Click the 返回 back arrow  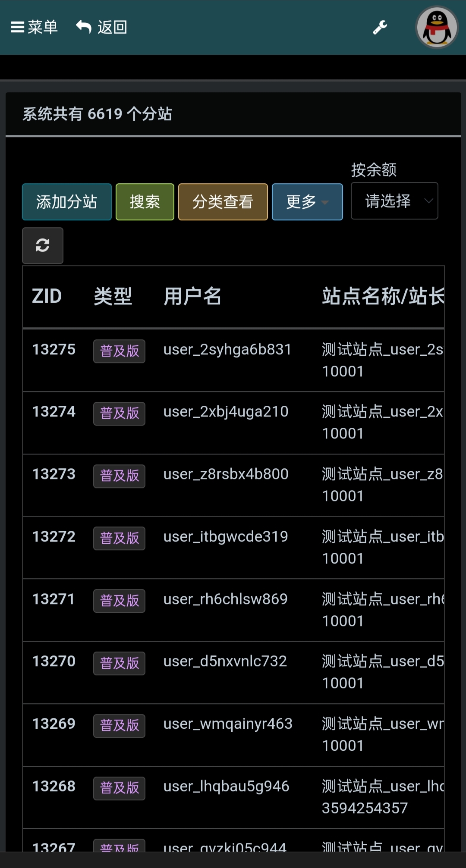[102, 27]
